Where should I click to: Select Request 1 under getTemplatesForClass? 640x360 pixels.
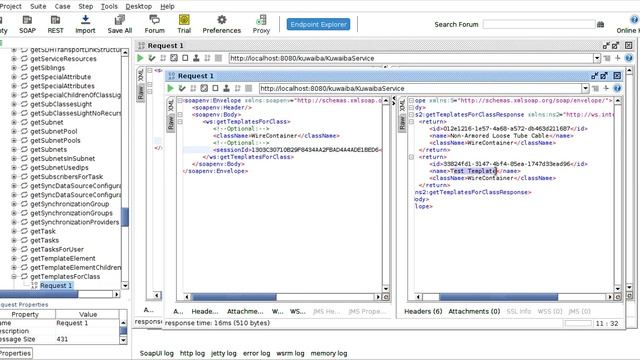tap(56, 285)
